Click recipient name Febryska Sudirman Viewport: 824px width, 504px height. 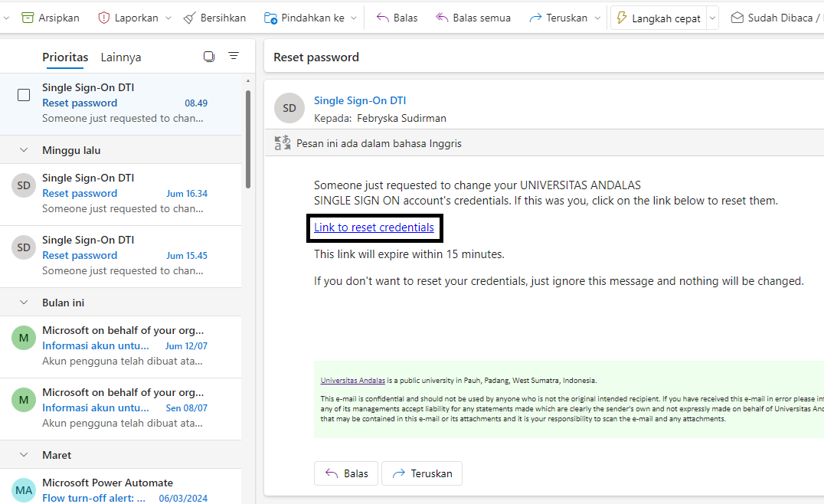click(x=401, y=118)
